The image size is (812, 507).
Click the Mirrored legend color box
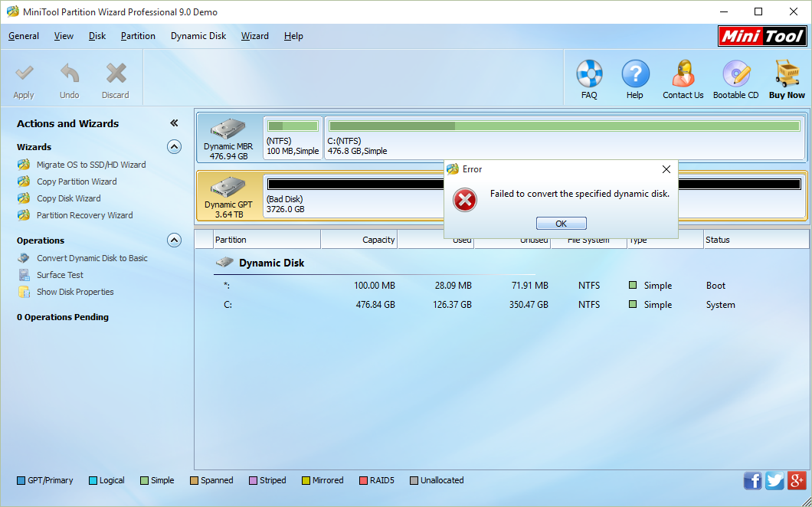pos(306,481)
